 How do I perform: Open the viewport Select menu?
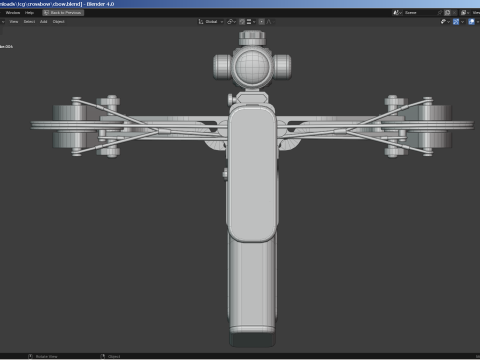(x=29, y=22)
